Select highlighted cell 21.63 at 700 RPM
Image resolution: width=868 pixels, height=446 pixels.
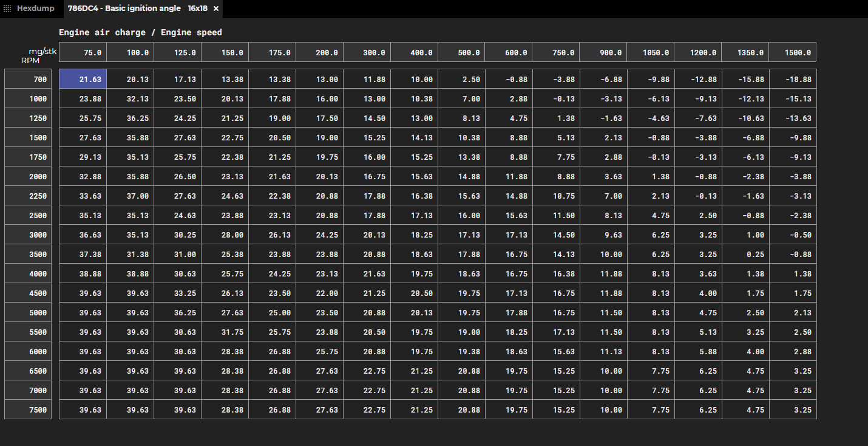click(83, 79)
